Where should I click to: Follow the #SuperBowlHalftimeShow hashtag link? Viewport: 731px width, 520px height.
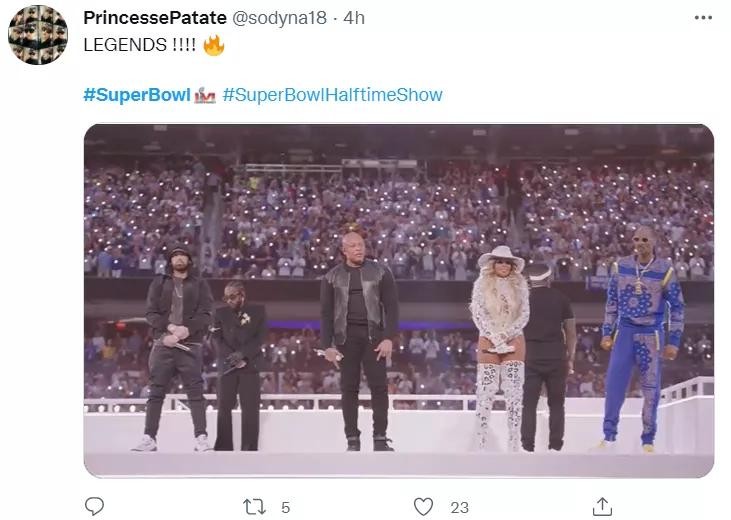click(x=332, y=95)
